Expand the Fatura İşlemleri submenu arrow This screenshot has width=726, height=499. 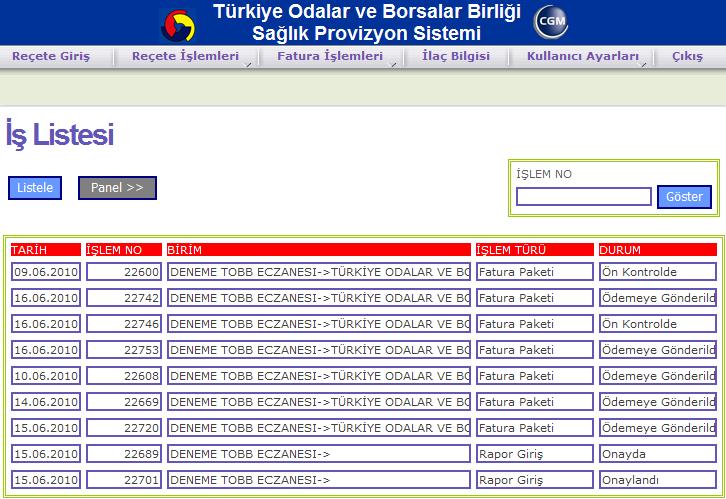(x=394, y=64)
